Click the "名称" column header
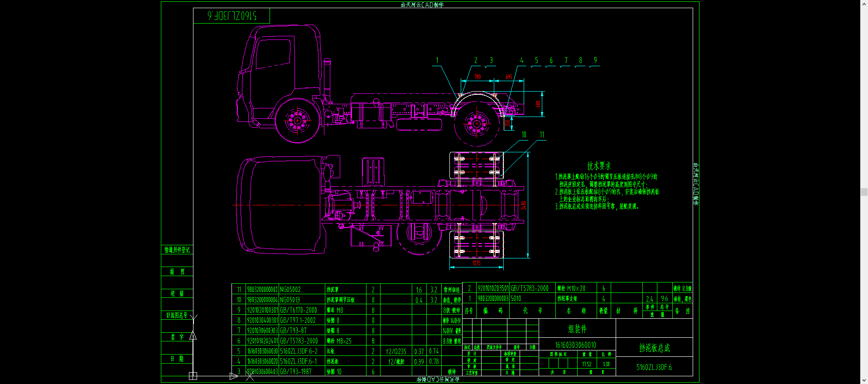 point(576,311)
